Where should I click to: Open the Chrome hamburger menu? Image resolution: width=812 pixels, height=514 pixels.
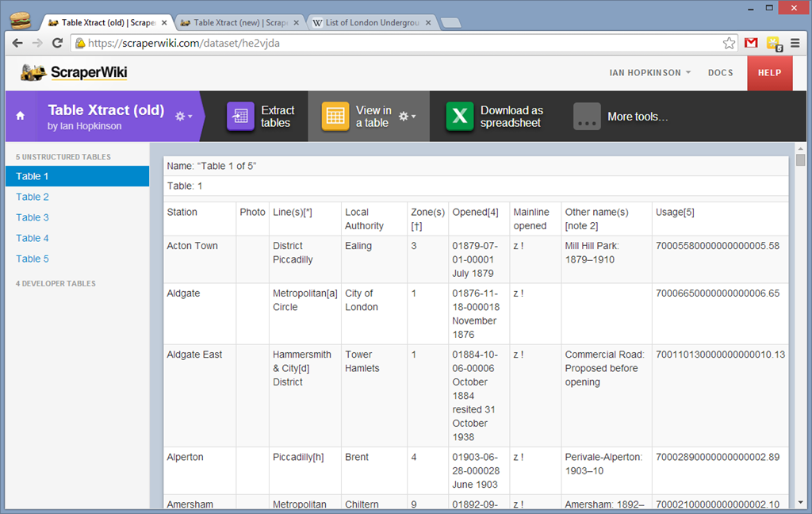[x=795, y=43]
